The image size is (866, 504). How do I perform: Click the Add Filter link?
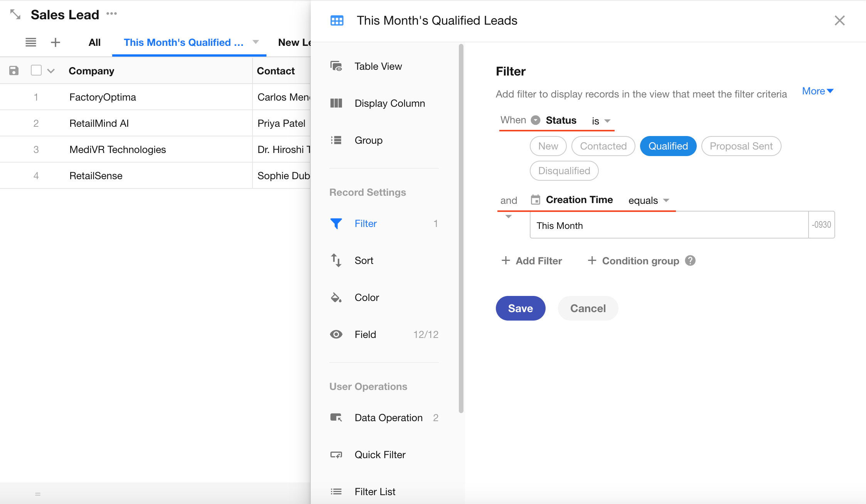click(x=532, y=261)
